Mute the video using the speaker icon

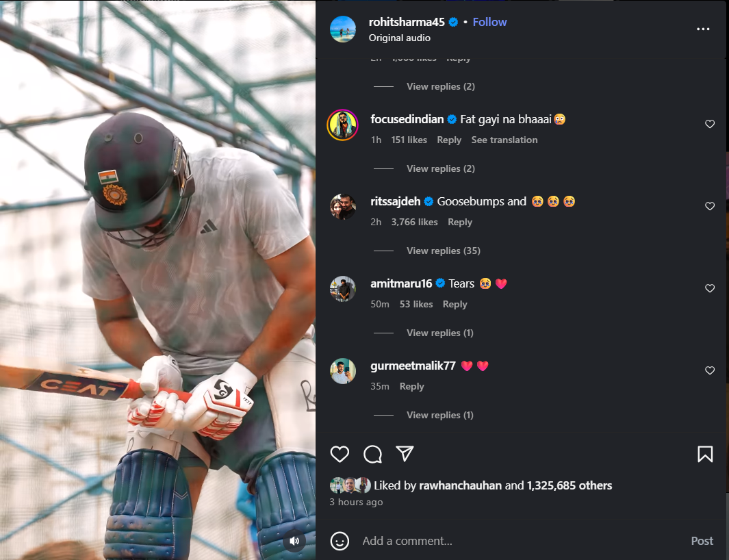point(294,541)
